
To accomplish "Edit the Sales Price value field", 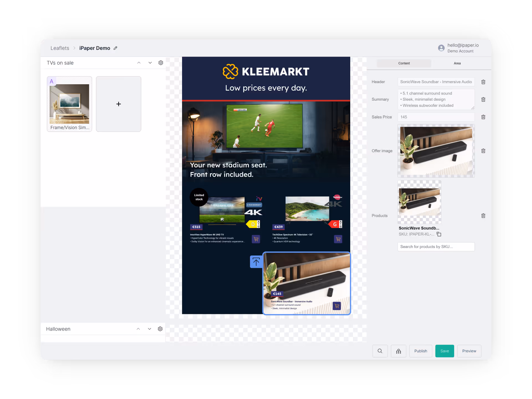I will 436,117.
